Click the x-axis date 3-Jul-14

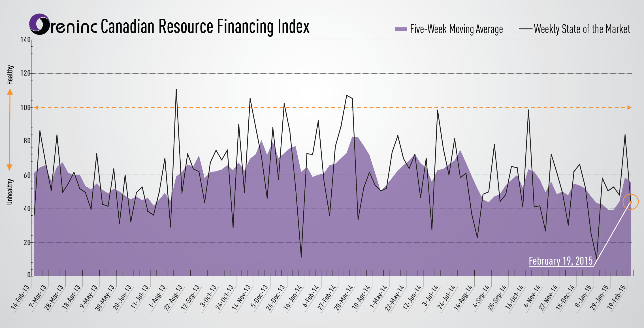pyautogui.click(x=430, y=296)
